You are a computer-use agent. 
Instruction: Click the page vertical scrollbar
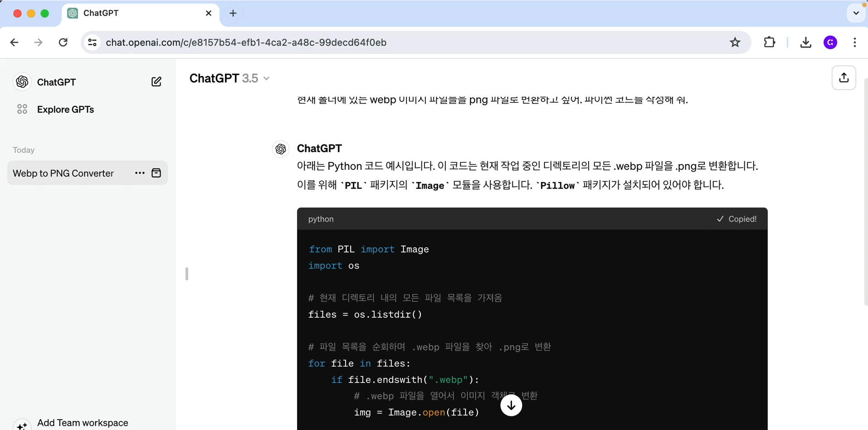coord(866,191)
